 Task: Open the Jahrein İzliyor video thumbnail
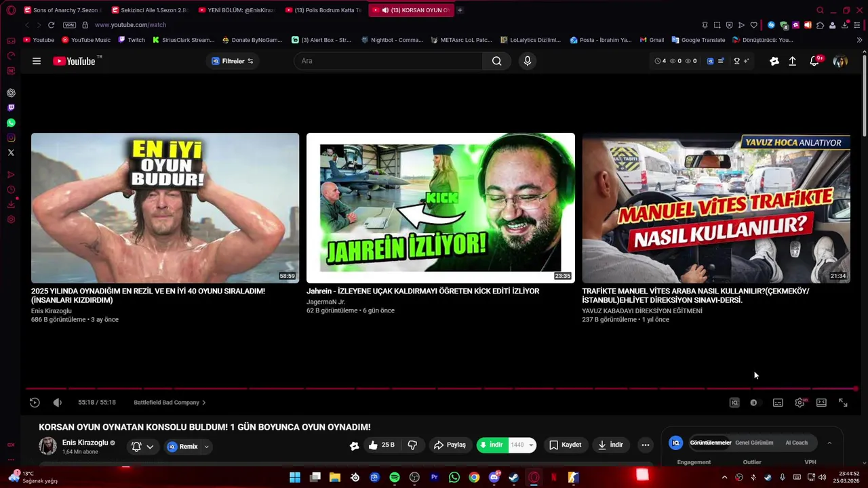(441, 208)
